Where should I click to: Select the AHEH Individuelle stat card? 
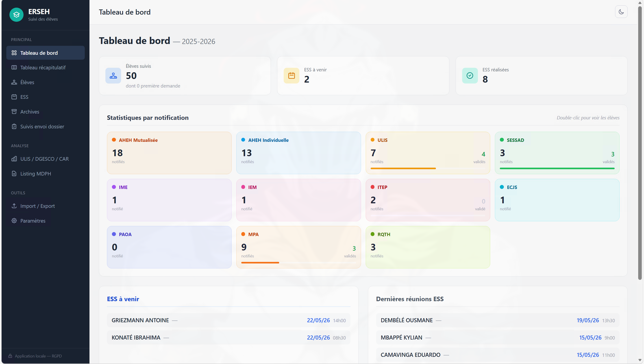point(298,153)
